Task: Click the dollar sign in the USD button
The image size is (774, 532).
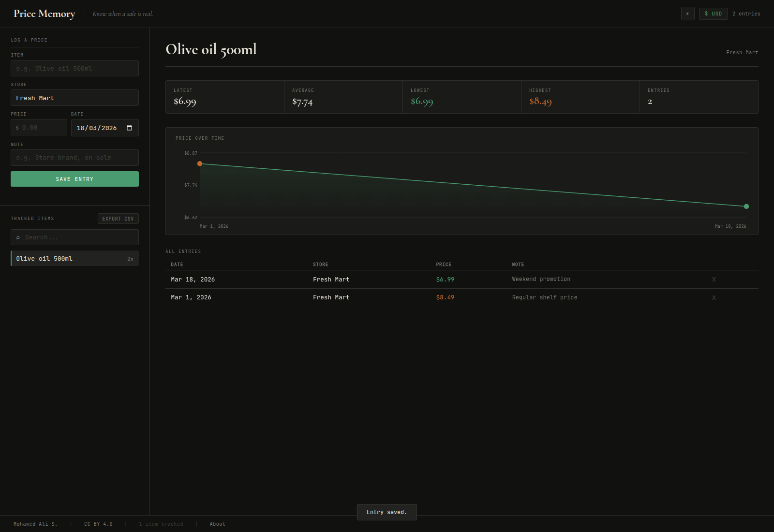Action: 706,14
